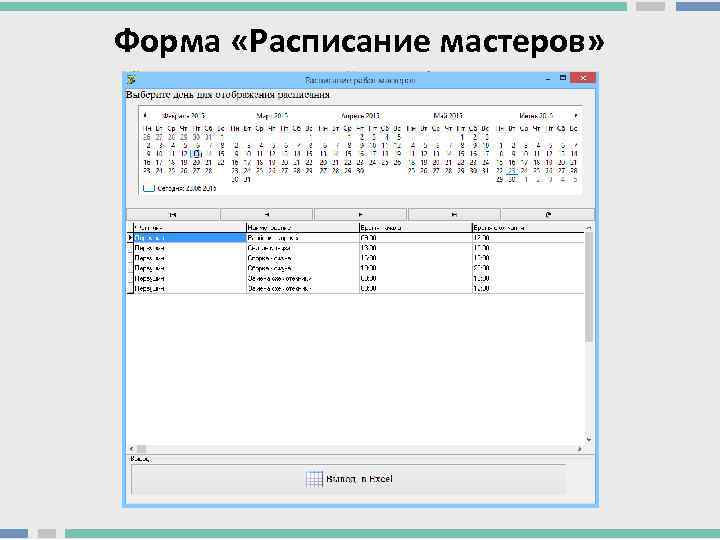The width and height of the screenshot is (720, 540).
Task: Show earlier months with calendar left arrow
Action: click(145, 115)
